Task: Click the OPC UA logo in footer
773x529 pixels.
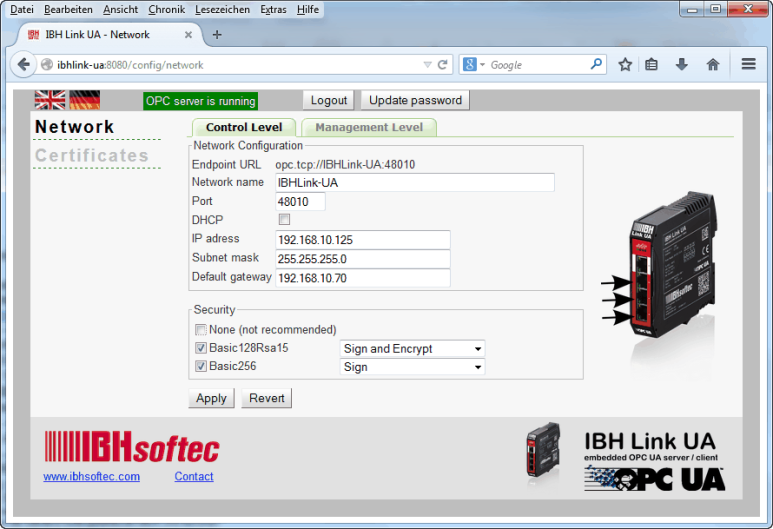Action: tap(655, 479)
